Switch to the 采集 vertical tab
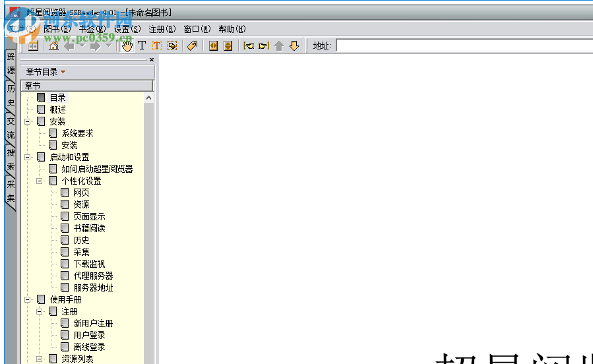This screenshot has height=364, width=593. (11, 191)
